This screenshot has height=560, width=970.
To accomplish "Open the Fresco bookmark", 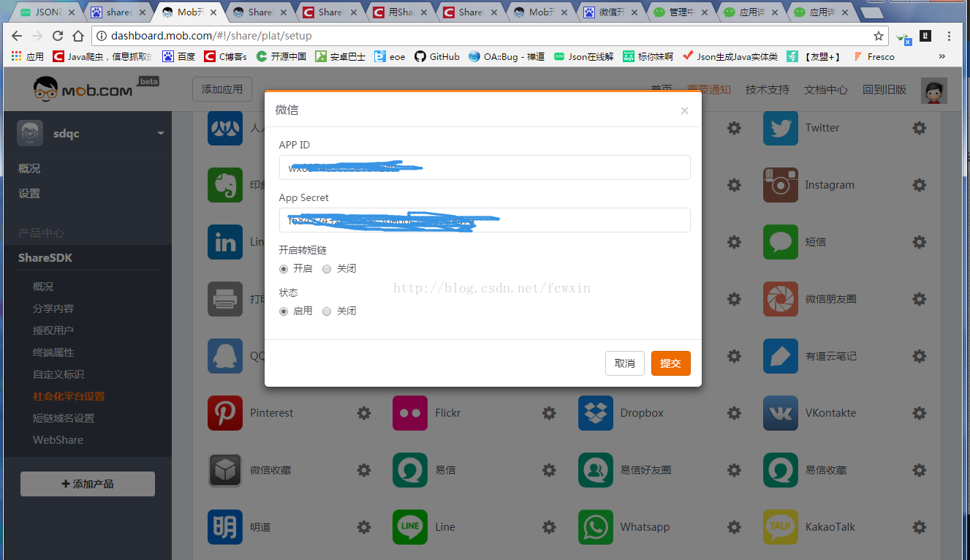I will pos(874,56).
